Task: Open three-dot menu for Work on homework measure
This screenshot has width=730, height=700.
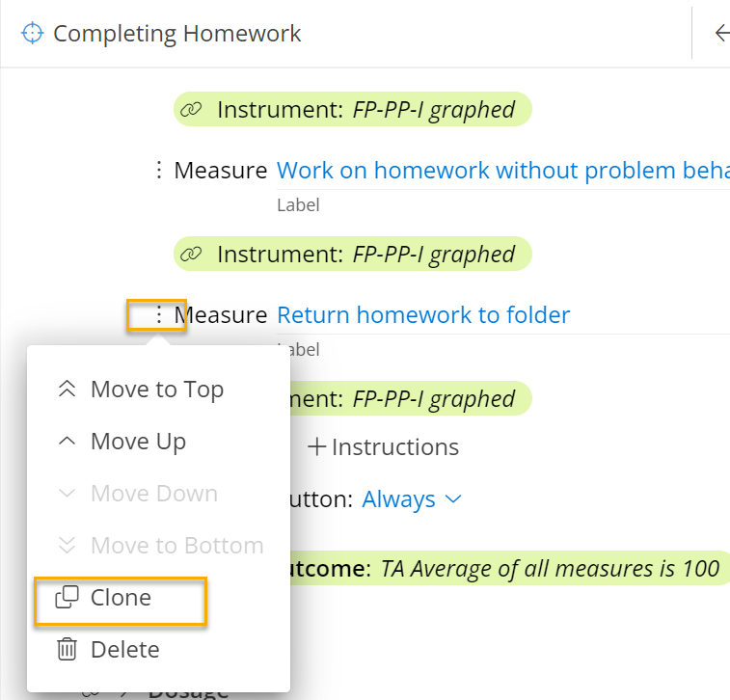Action: click(159, 171)
